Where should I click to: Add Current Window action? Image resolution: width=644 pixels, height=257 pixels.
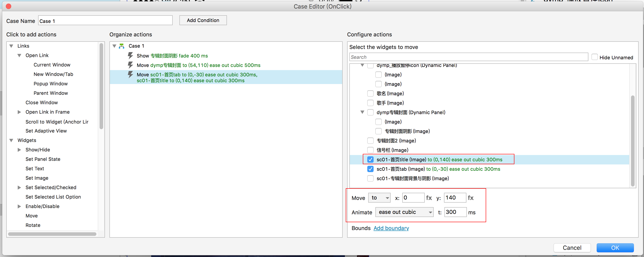[52, 65]
